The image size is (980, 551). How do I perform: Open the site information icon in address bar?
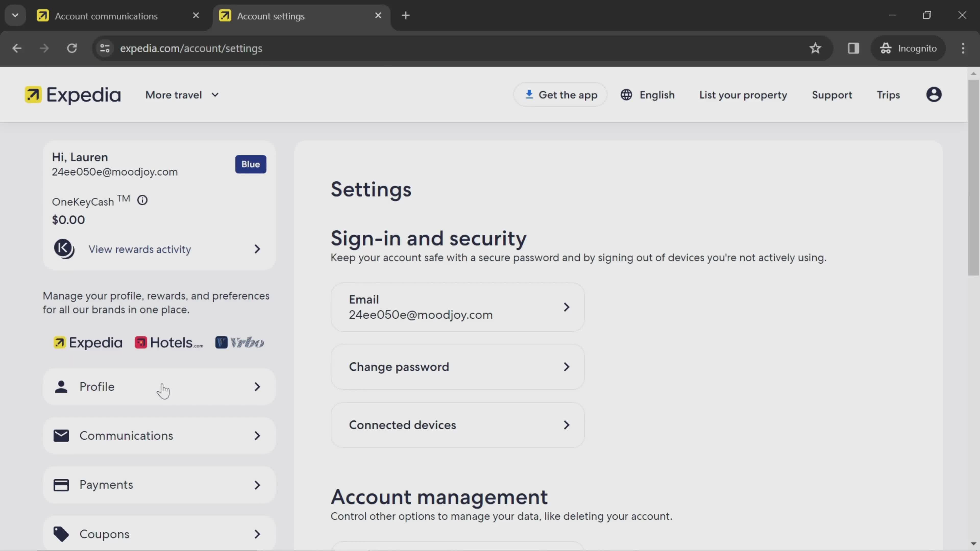pyautogui.click(x=105, y=48)
